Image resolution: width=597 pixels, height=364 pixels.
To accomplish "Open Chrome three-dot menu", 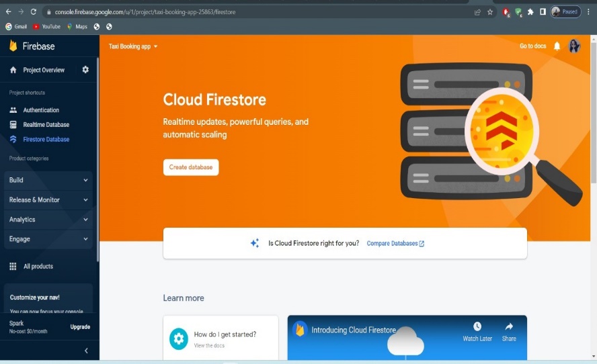I will pos(589,12).
